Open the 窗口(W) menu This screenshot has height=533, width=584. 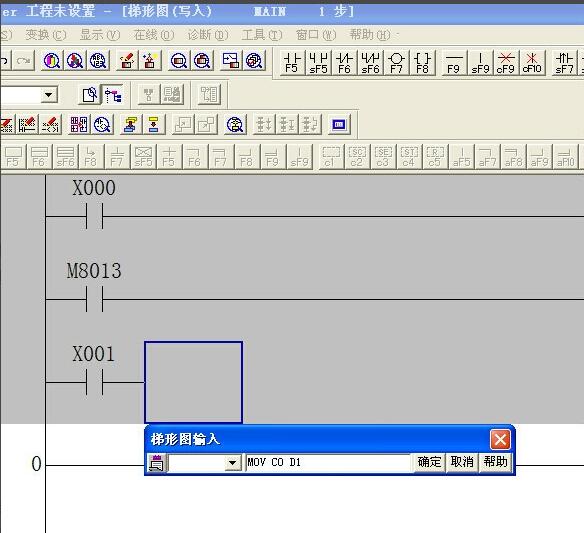(x=316, y=35)
